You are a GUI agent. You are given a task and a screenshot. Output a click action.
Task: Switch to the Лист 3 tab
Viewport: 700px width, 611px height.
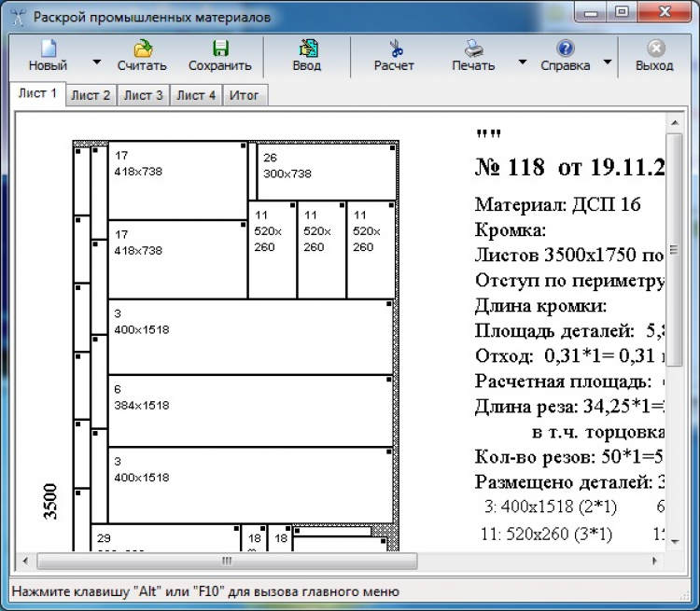pos(144,95)
